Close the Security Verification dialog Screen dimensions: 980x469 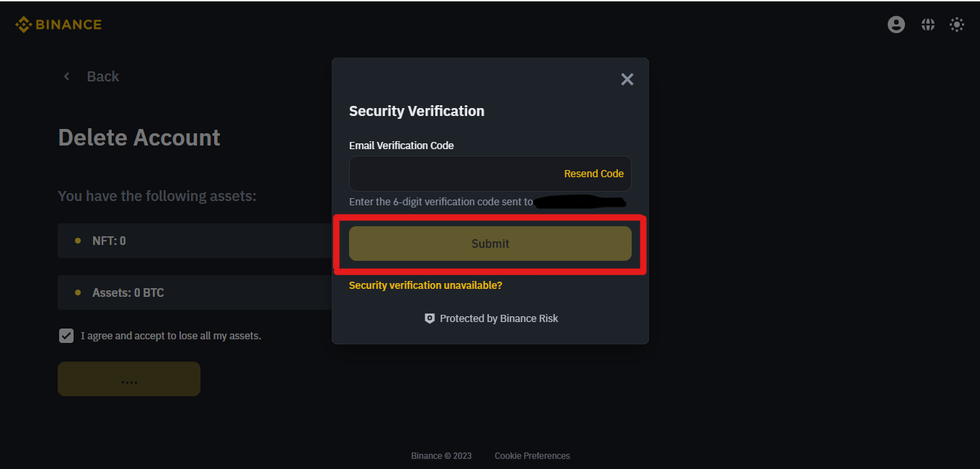pyautogui.click(x=627, y=79)
